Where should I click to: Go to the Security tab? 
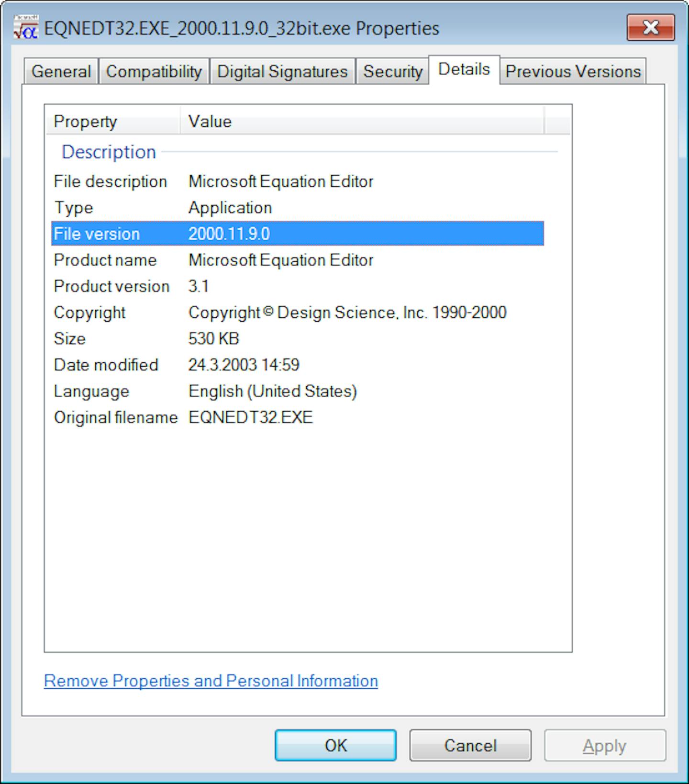point(393,71)
